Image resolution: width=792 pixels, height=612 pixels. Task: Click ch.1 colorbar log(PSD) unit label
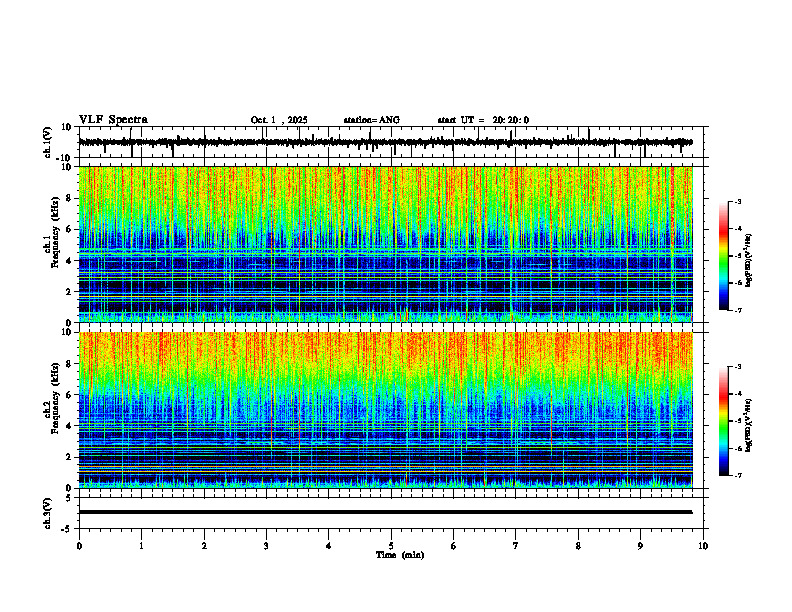(x=749, y=261)
